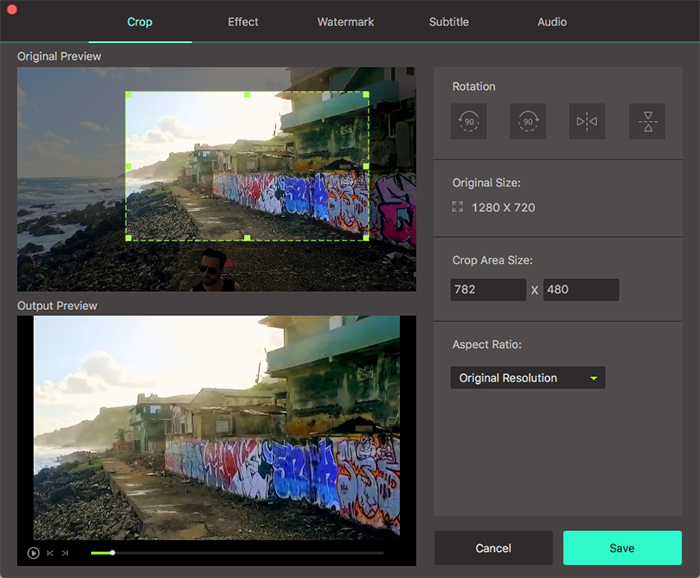The image size is (700, 578).
Task: Click the Original Size expand icon
Action: pos(458,207)
